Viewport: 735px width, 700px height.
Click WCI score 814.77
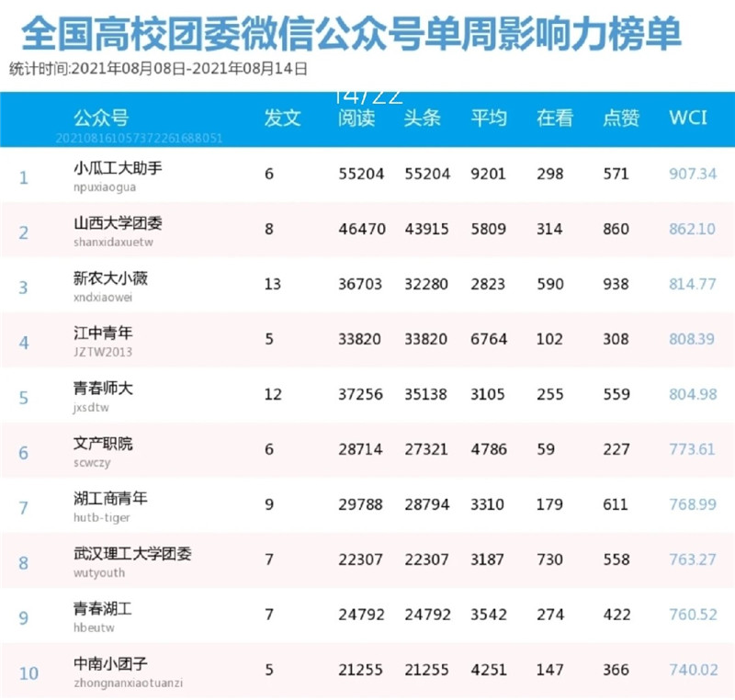[x=693, y=284]
